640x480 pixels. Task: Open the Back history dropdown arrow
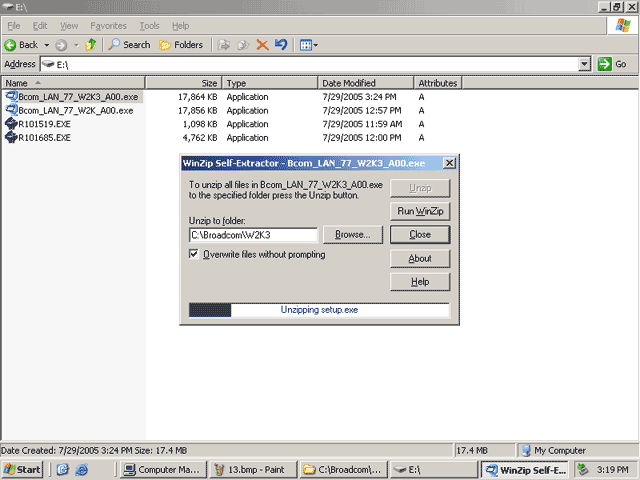tap(47, 45)
